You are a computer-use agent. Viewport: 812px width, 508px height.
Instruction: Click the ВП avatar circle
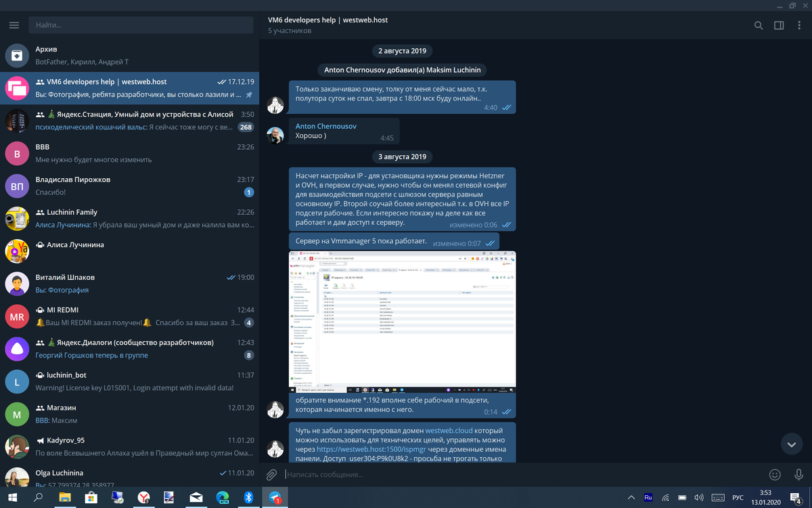[x=16, y=186]
